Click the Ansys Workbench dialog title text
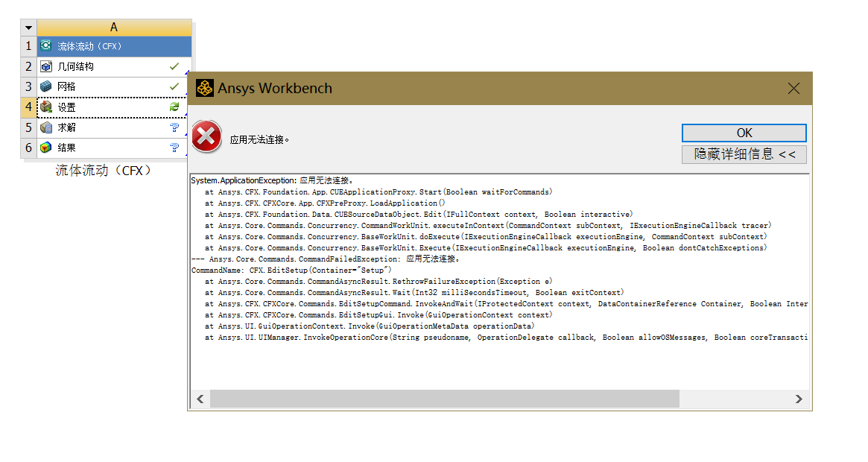This screenshot has height=462, width=868. click(275, 88)
